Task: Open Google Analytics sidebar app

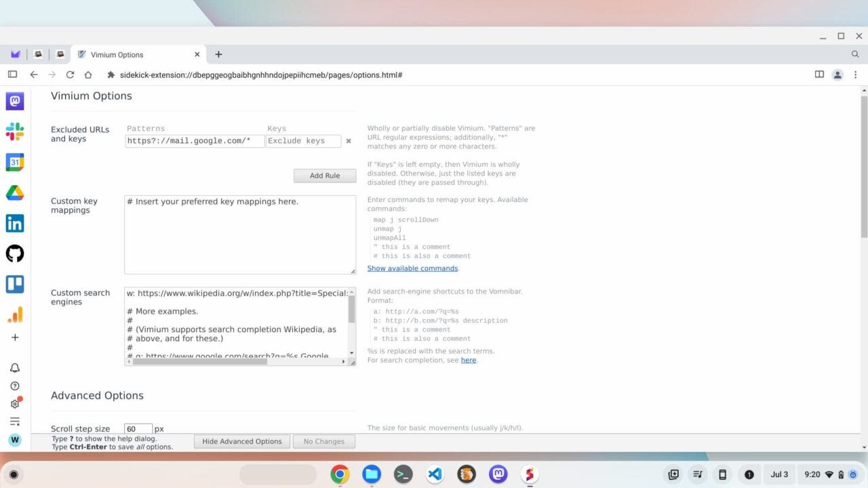Action: (15, 314)
